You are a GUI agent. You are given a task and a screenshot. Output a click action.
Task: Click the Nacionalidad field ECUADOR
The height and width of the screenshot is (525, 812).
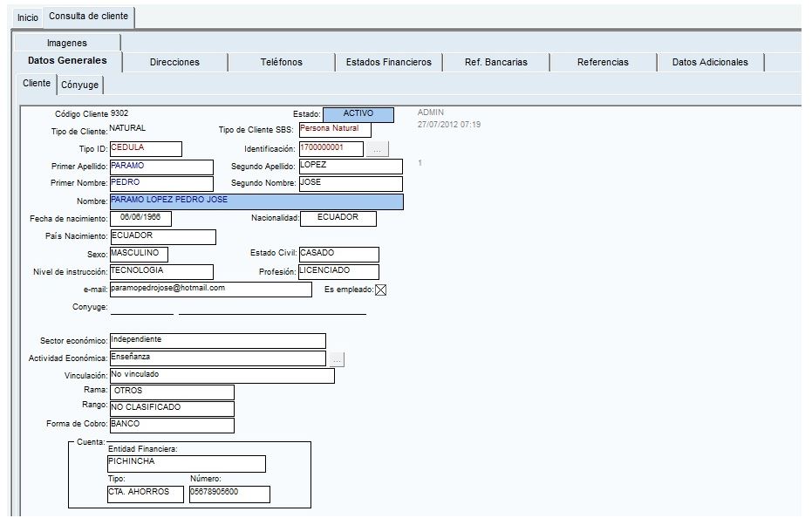(338, 219)
